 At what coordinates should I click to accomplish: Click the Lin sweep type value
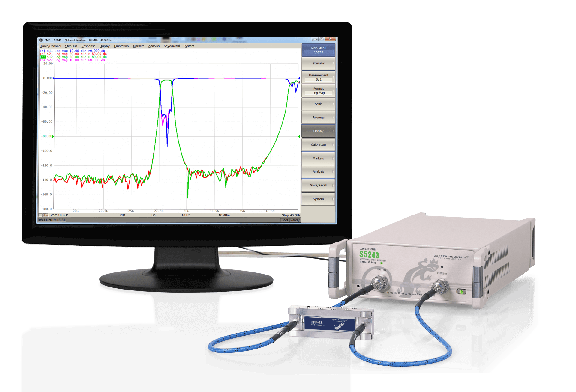click(x=153, y=215)
